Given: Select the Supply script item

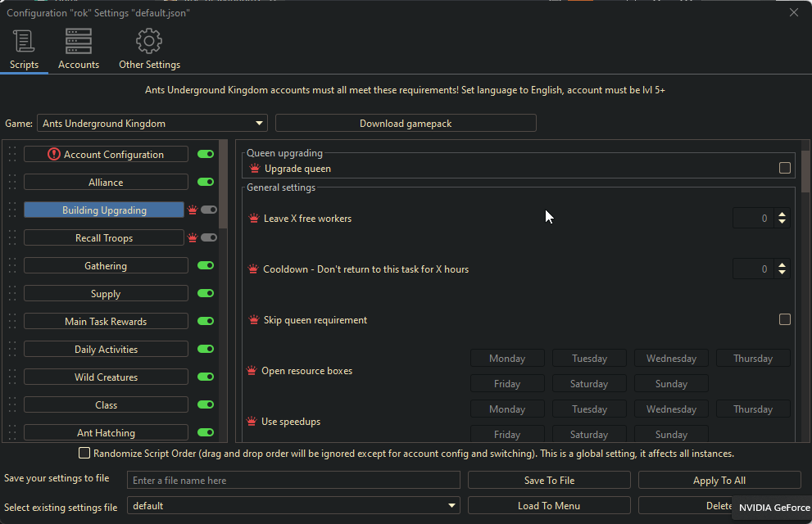Looking at the screenshot, I should (106, 294).
